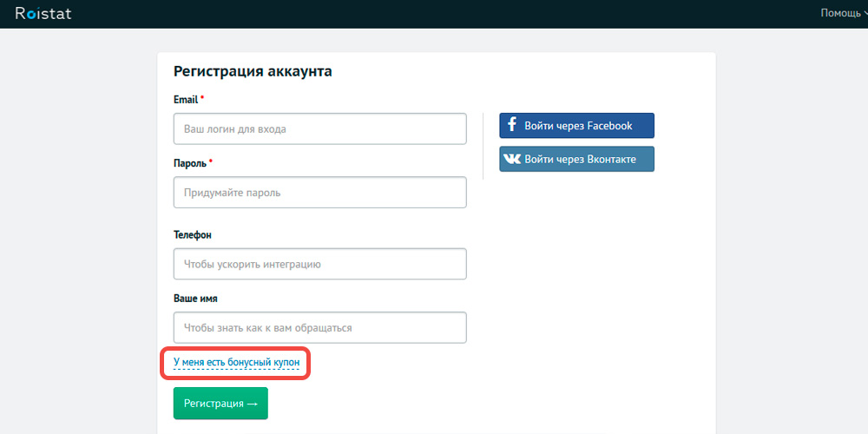Click the Телефон field label
Viewport: 868px width, 434px height.
point(193,234)
